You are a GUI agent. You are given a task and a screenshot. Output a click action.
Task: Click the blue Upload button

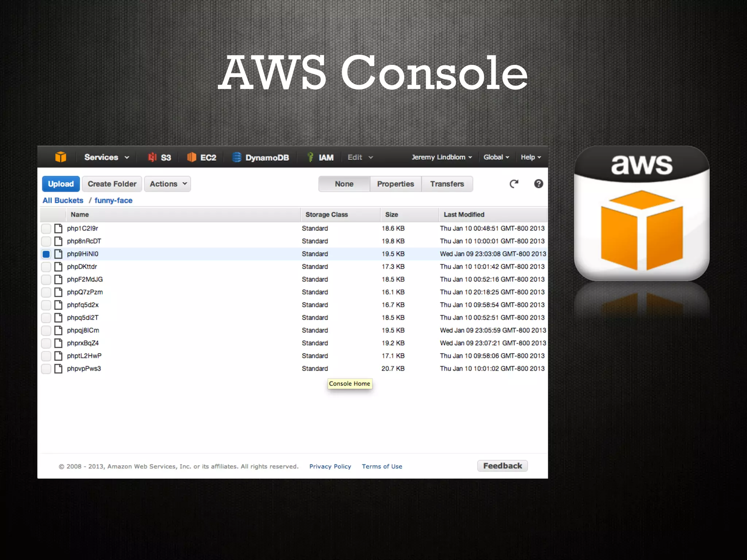tap(61, 184)
